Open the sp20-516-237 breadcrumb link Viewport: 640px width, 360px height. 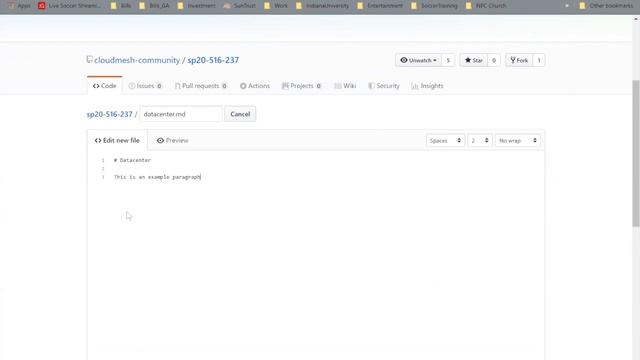pyautogui.click(x=109, y=114)
